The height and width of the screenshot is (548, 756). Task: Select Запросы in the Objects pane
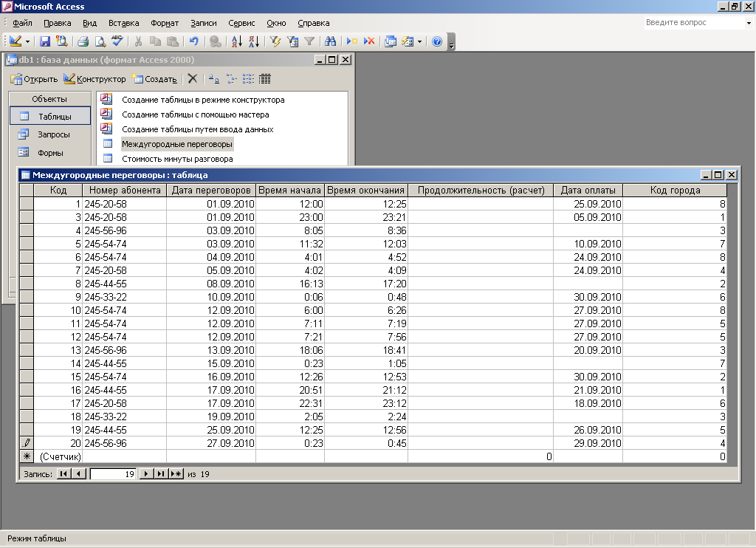[50, 134]
